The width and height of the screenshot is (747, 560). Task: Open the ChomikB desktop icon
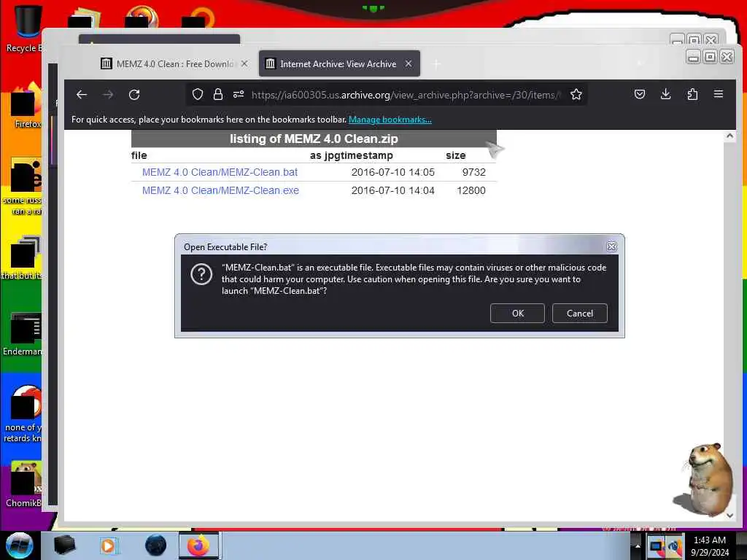24,484
